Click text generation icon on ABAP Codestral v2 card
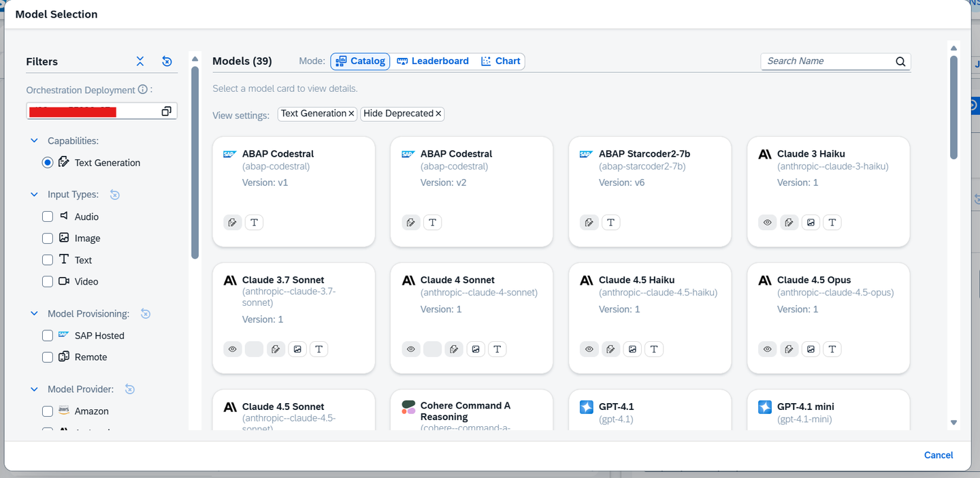 click(411, 222)
